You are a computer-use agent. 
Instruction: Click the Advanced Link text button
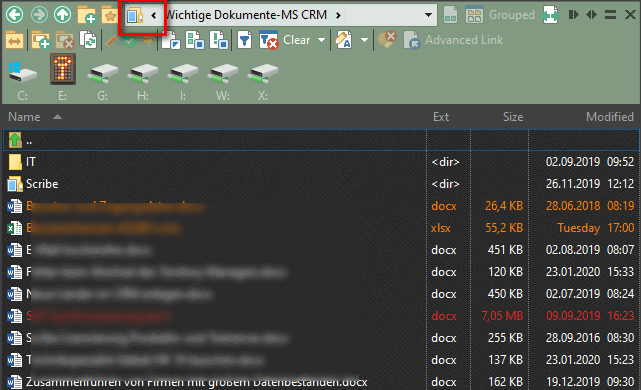[464, 40]
